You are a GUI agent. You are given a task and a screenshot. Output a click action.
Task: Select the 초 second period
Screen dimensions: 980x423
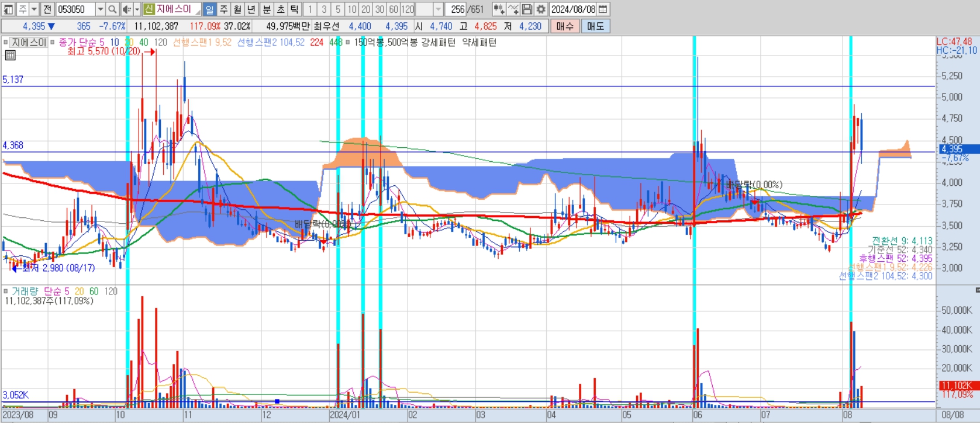click(x=280, y=9)
